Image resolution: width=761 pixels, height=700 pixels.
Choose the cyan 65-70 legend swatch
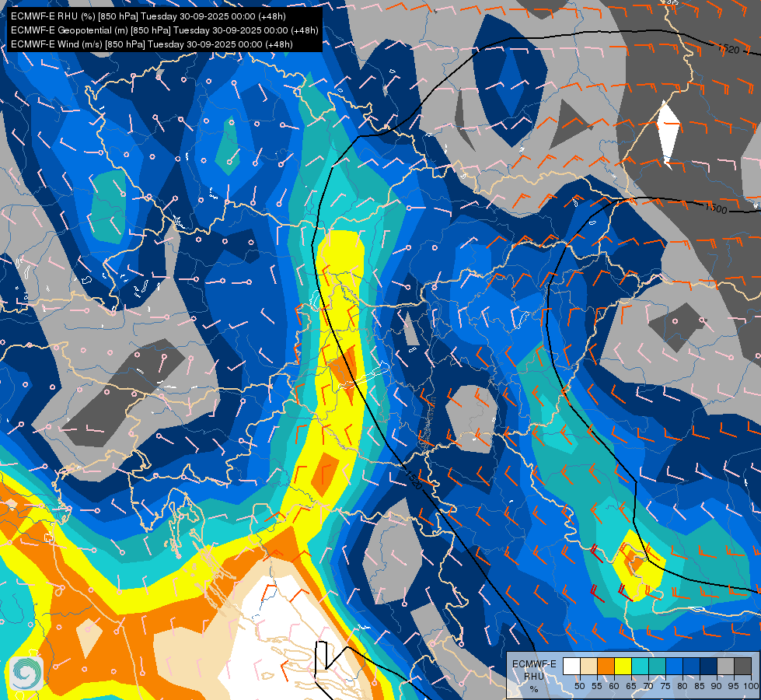pyautogui.click(x=641, y=666)
